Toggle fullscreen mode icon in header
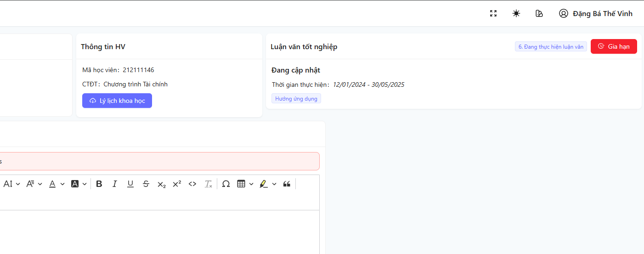Image resolution: width=644 pixels, height=254 pixels. pos(493,14)
